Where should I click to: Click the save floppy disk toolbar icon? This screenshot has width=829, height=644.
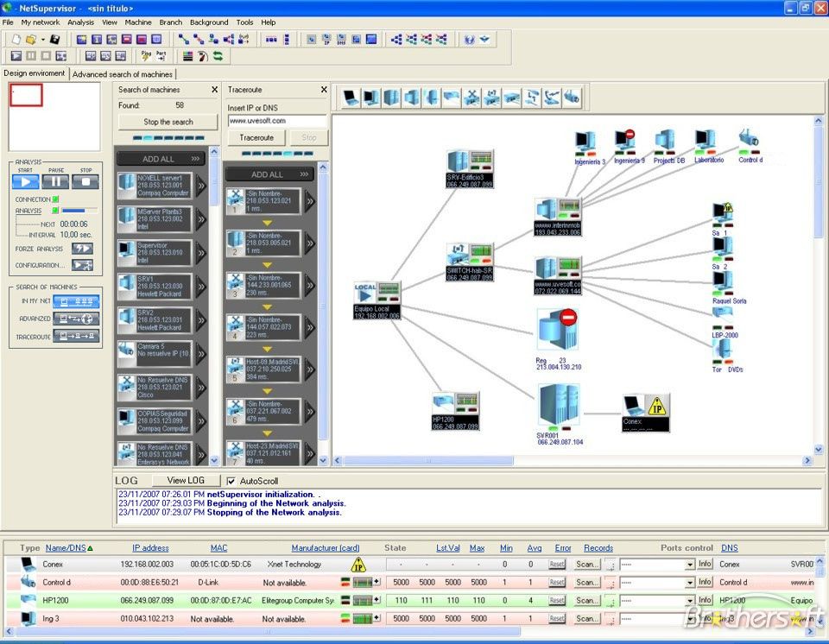55,40
